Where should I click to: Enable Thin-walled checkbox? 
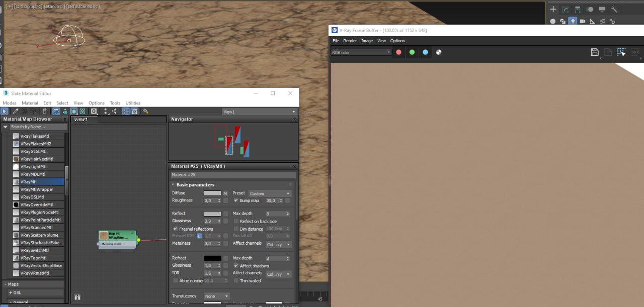236,281
